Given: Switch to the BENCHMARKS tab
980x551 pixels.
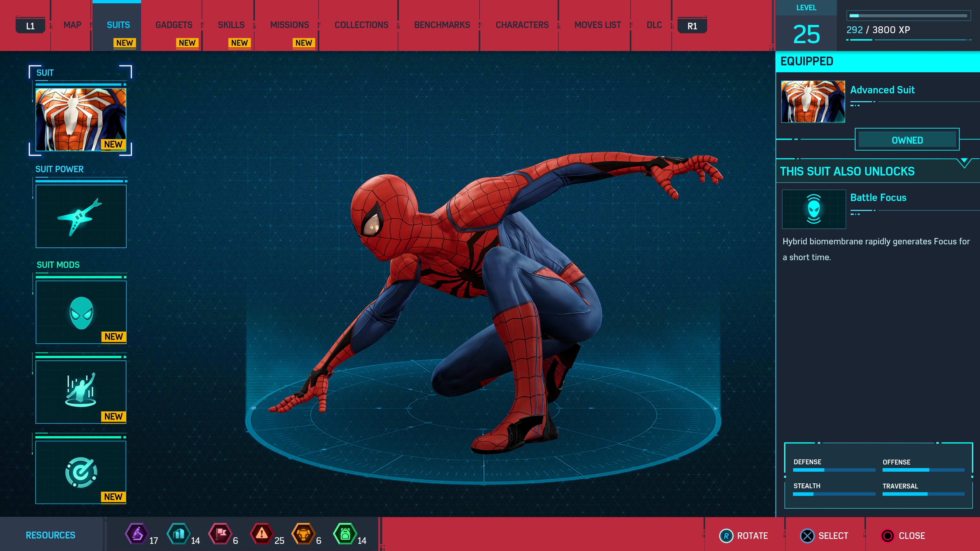Looking at the screenshot, I should 442,25.
